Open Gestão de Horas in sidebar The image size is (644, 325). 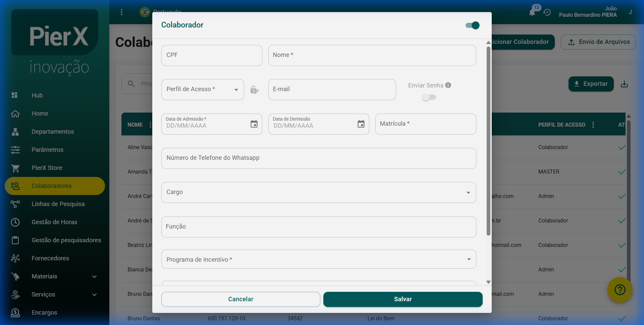click(54, 222)
